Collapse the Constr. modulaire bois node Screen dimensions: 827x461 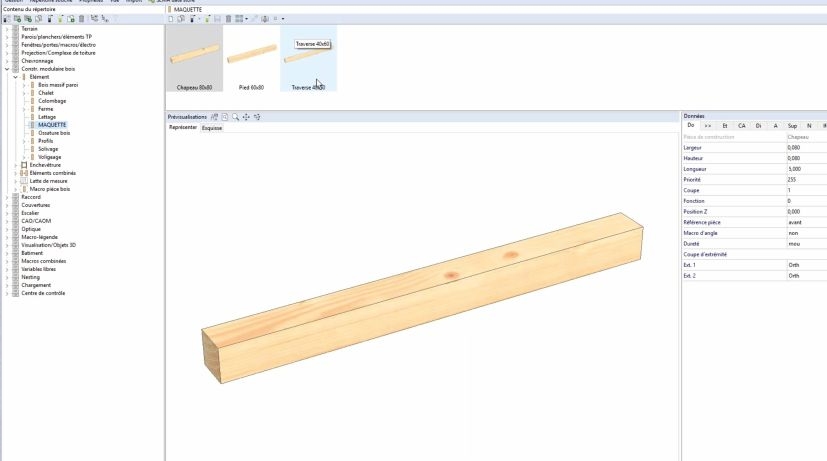(7, 69)
